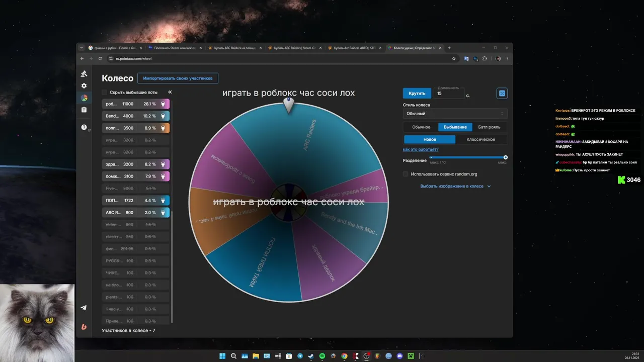Click the wheel center hub
This screenshot has width=644, height=362.
[x=288, y=202]
